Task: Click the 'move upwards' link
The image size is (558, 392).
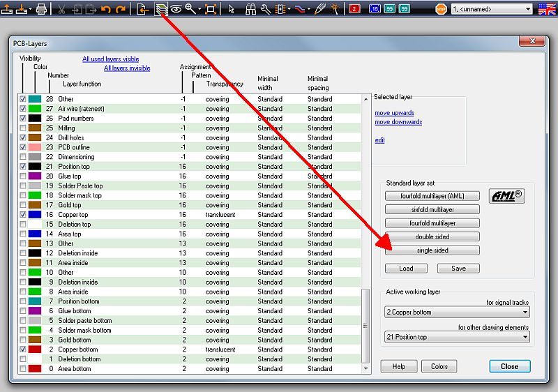Action: tap(394, 113)
